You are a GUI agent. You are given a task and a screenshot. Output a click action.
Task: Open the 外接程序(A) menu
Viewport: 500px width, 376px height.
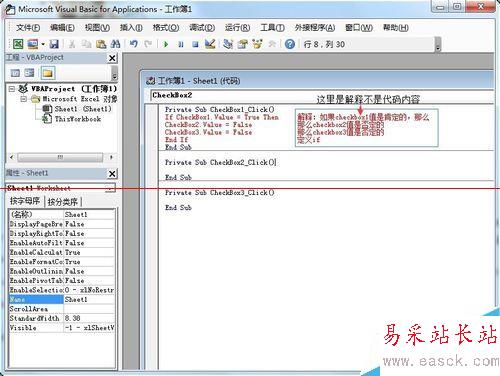coord(315,27)
